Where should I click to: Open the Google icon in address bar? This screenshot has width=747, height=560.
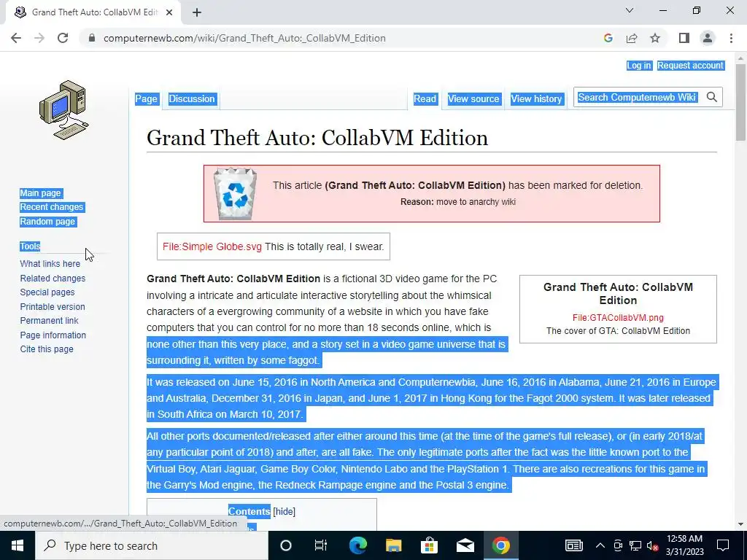point(608,38)
